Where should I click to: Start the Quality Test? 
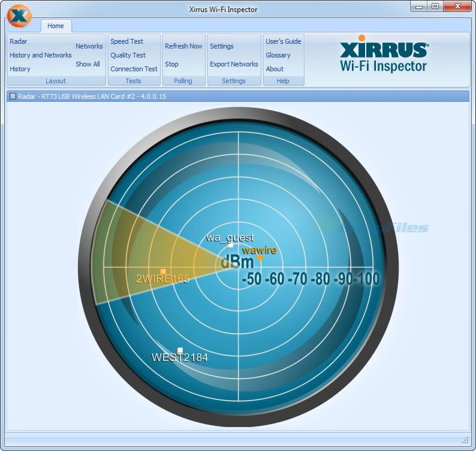pyautogui.click(x=128, y=55)
